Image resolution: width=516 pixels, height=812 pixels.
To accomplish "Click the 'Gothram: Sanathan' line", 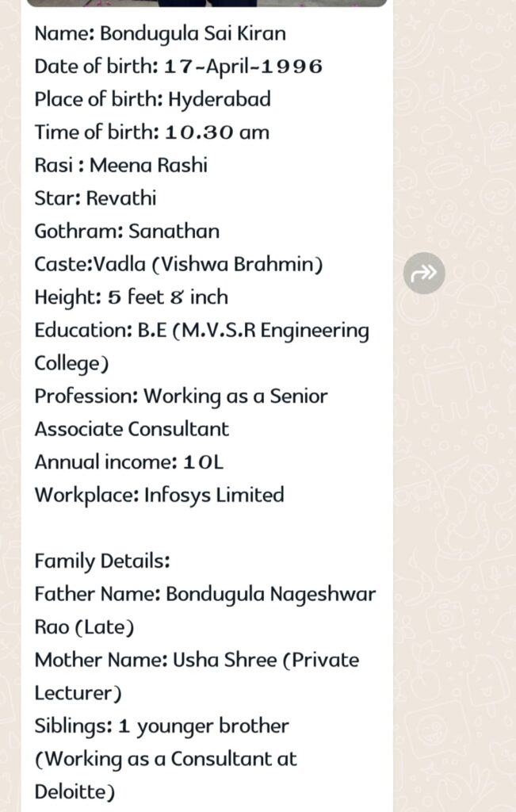I will (127, 231).
